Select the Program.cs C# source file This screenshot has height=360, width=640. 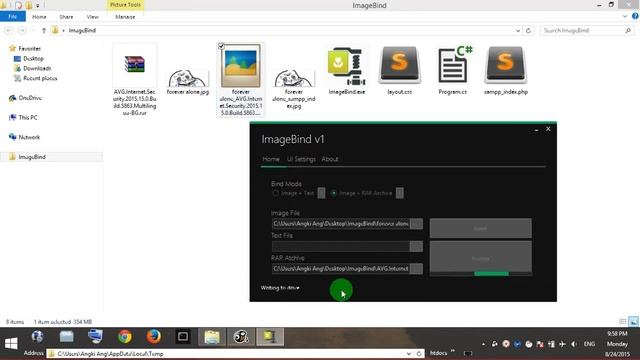(x=453, y=70)
